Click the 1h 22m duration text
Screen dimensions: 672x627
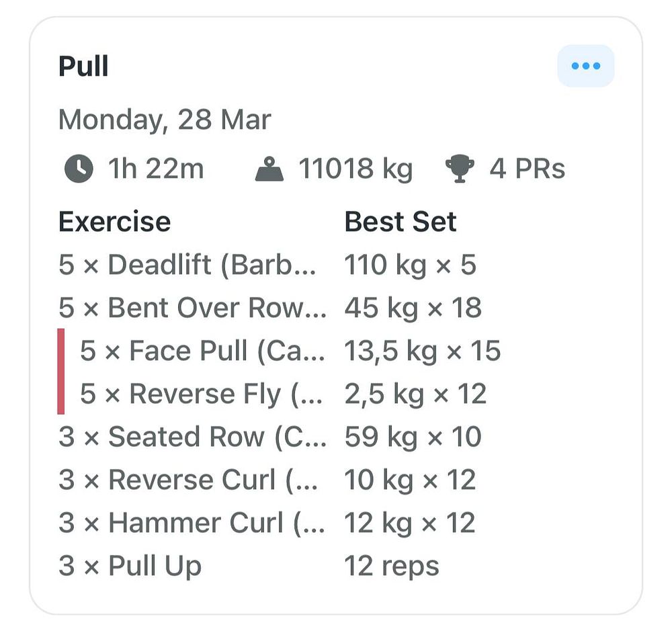click(x=156, y=169)
